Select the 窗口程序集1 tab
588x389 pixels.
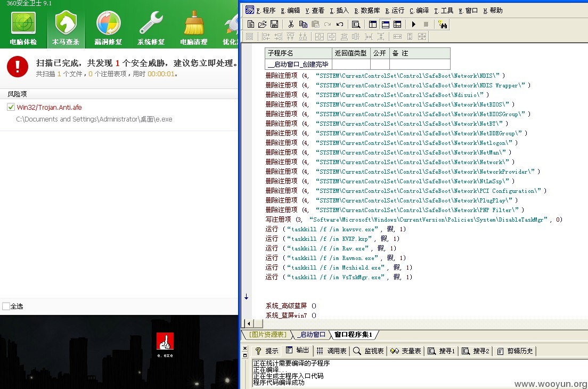tap(354, 334)
